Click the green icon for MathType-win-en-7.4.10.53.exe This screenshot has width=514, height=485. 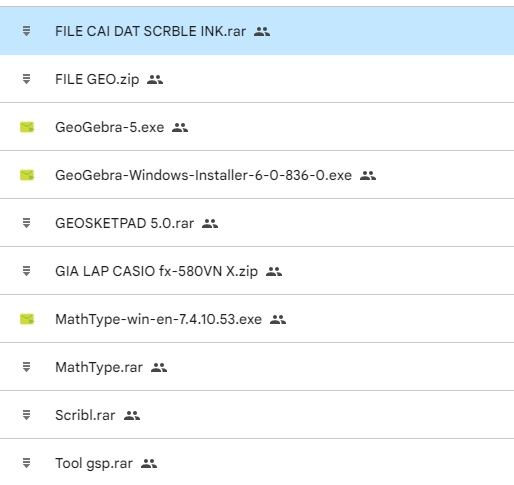coord(27,319)
